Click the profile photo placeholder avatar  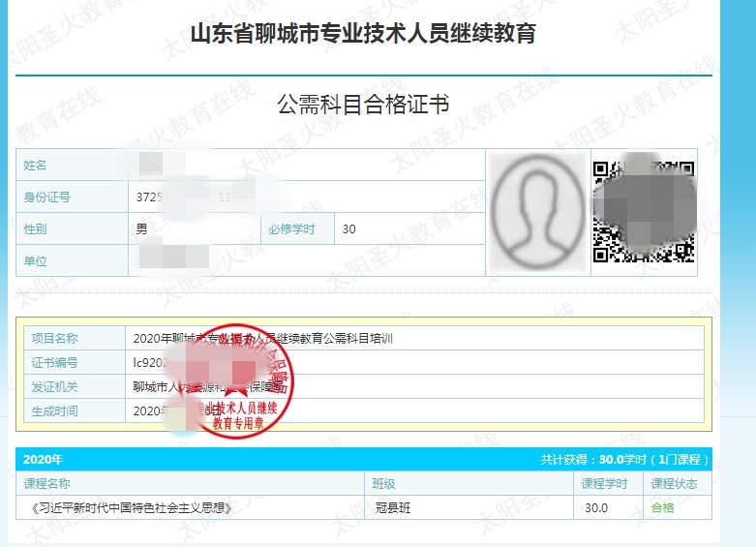pyautogui.click(x=537, y=212)
